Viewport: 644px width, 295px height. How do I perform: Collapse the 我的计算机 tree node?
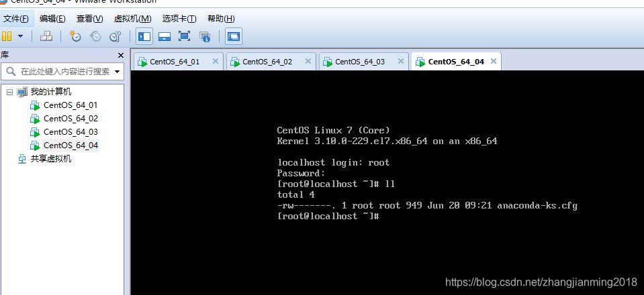point(10,92)
